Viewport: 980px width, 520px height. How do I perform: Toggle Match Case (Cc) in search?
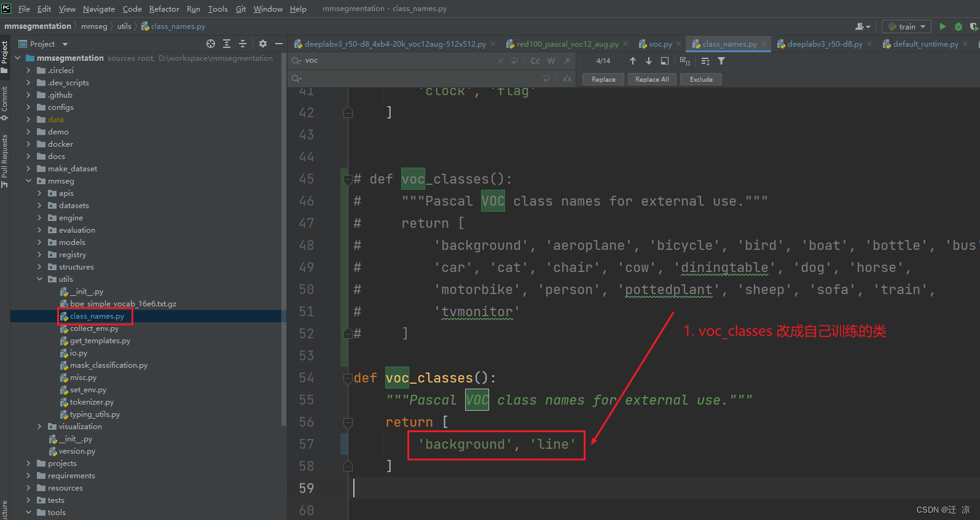tap(535, 61)
